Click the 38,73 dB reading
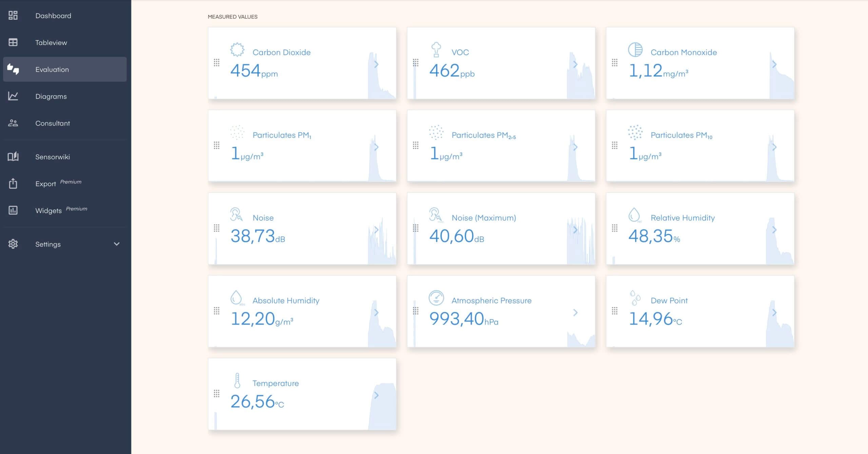Image resolution: width=868 pixels, height=454 pixels. [x=258, y=236]
